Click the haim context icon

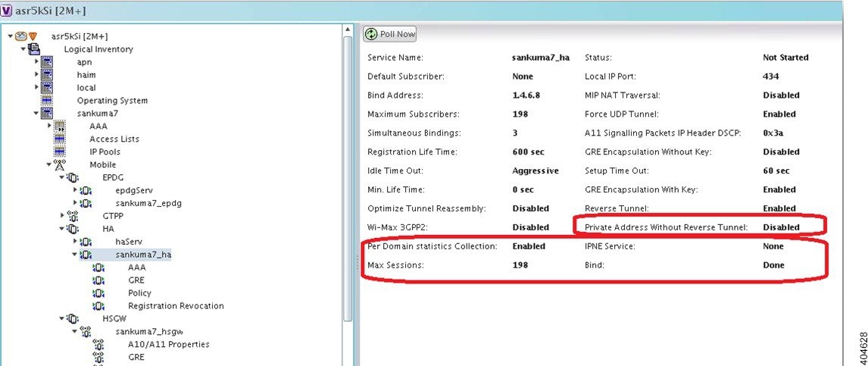coord(47,75)
